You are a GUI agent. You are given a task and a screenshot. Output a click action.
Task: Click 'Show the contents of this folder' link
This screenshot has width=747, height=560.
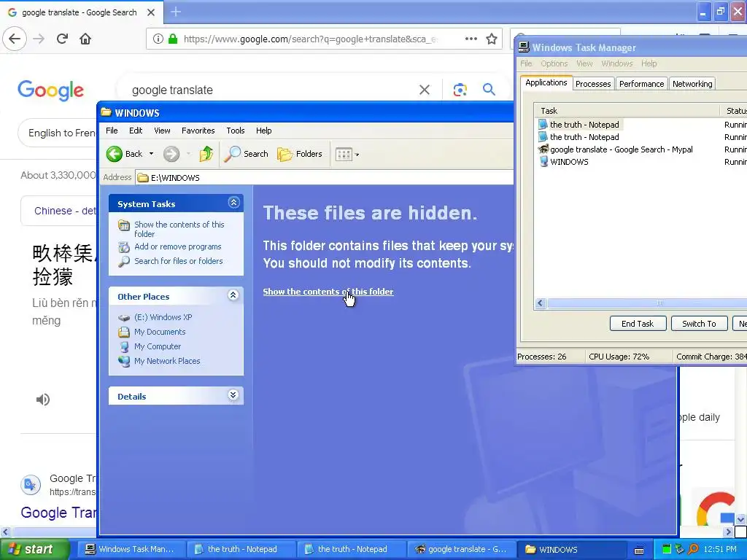[328, 292]
